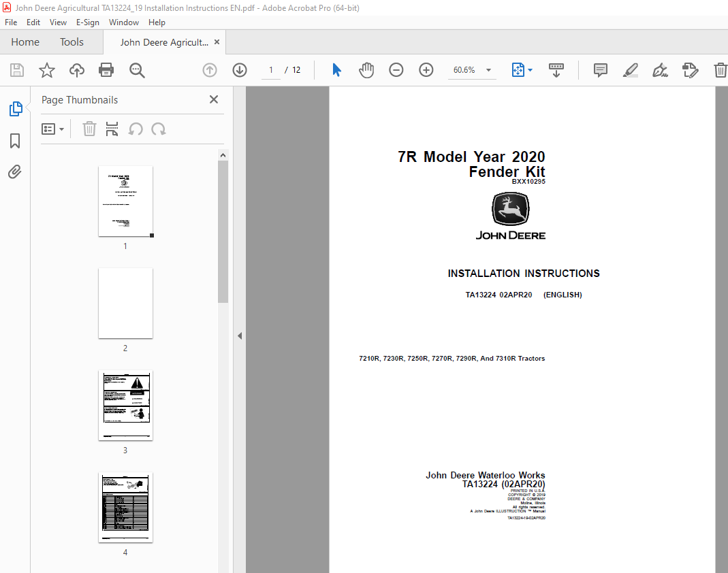Go to previous page arrow
The width and height of the screenshot is (728, 573).
click(210, 70)
